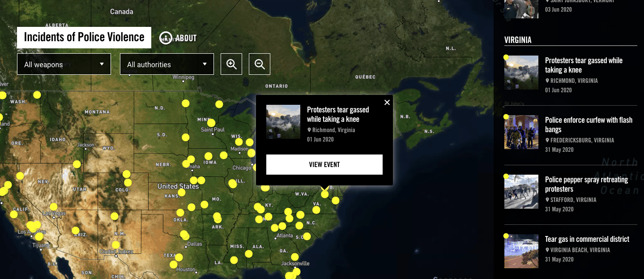Image resolution: width=644 pixels, height=279 pixels.
Task: Open 'Tear gas in commercial district' event
Action: tap(587, 239)
